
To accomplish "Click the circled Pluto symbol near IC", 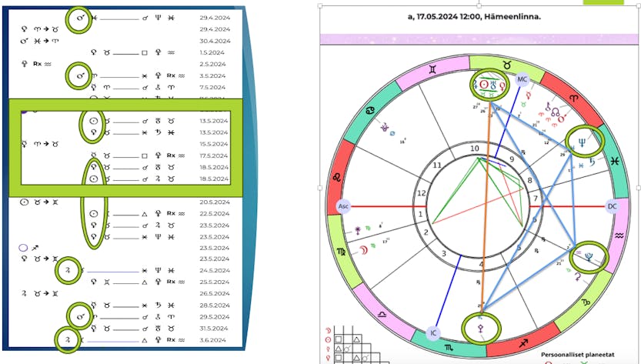I will point(480,329).
